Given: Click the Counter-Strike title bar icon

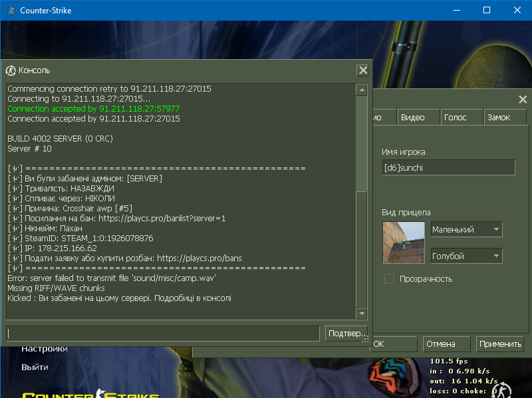Looking at the screenshot, I should click(x=11, y=11).
